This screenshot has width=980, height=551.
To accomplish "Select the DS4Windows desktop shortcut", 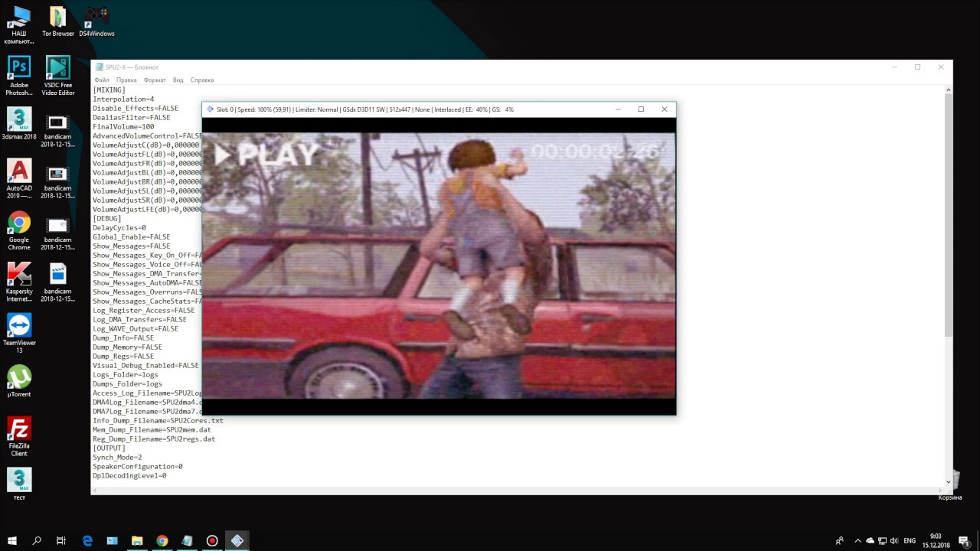I will (96, 22).
